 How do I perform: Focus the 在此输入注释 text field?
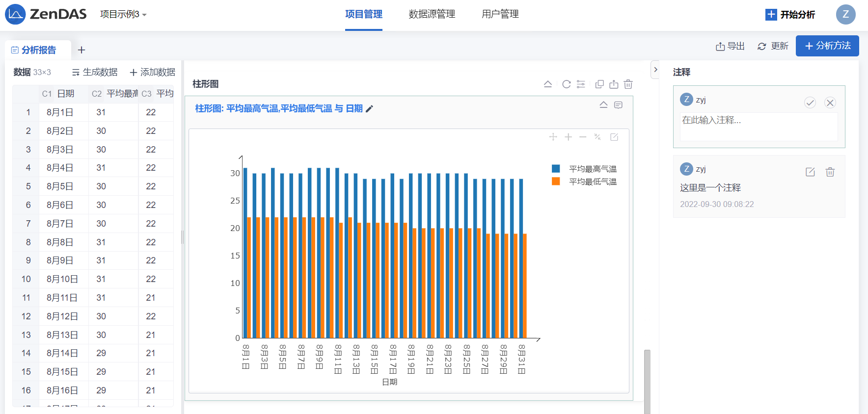[x=759, y=127]
